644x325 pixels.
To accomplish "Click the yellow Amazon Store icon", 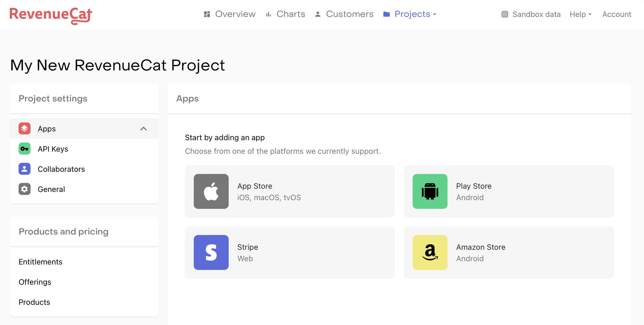I will (430, 252).
